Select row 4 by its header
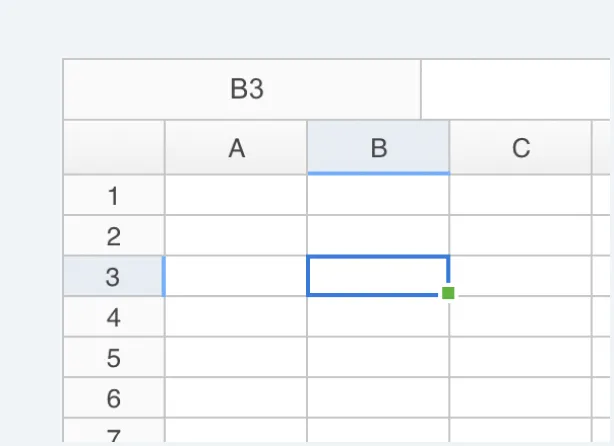 (114, 318)
